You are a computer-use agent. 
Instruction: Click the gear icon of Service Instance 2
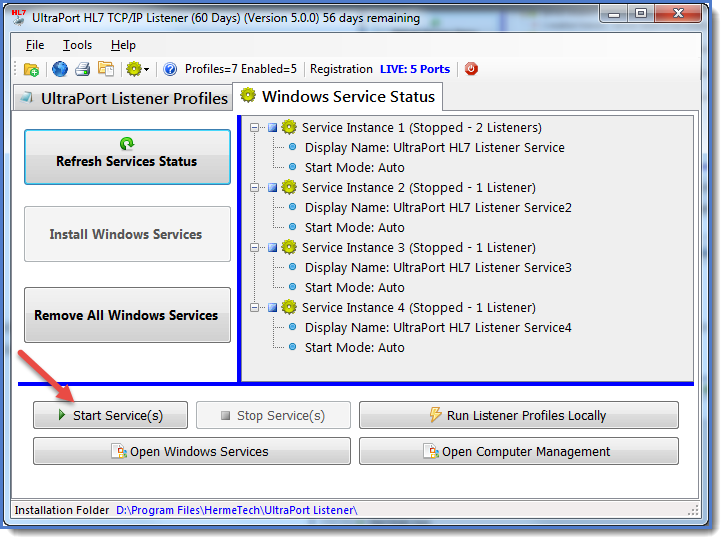(289, 187)
